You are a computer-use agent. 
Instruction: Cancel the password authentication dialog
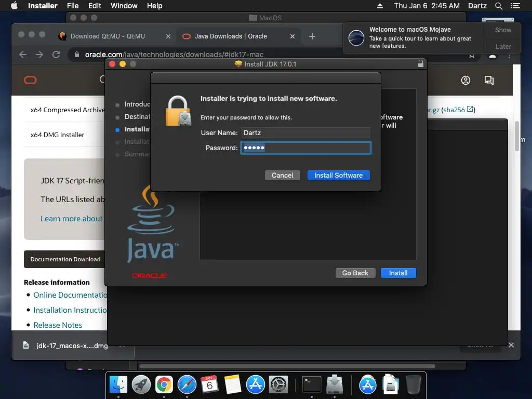coord(282,176)
